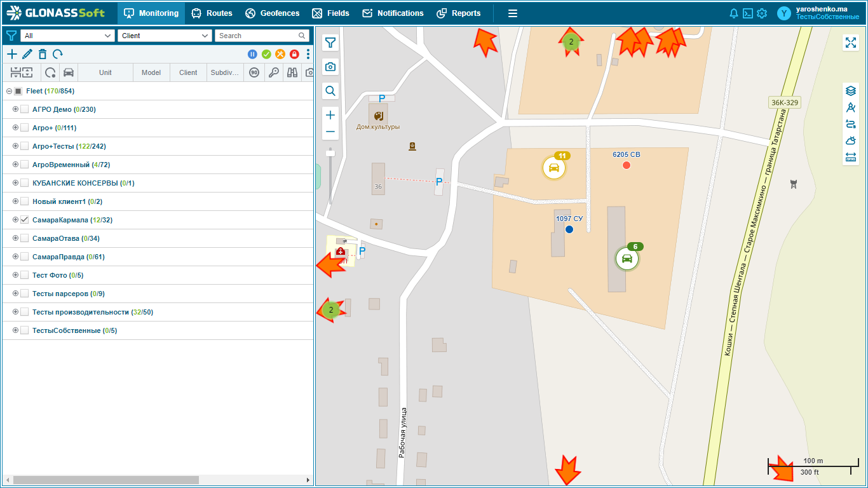Screen dimensions: 868x488
Task: Uncheck the СамараКармала group checkbox
Action: [x=25, y=220]
